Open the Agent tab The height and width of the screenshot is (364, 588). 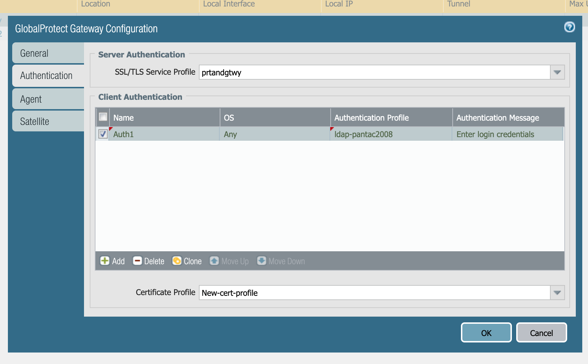[48, 99]
